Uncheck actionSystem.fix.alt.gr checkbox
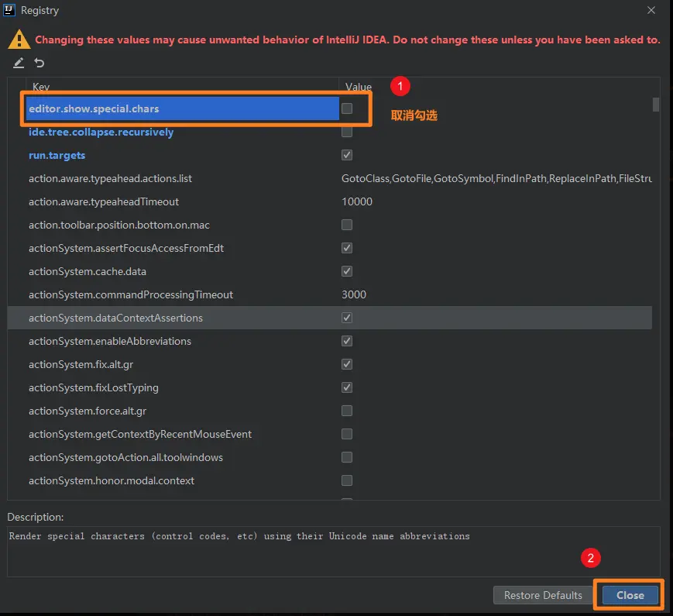Image resolution: width=673 pixels, height=616 pixels. click(347, 364)
